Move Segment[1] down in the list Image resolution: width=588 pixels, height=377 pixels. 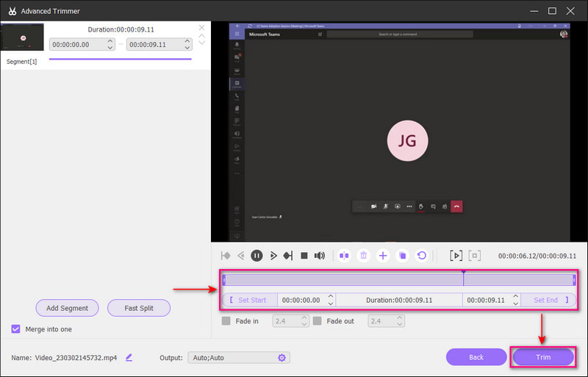point(201,43)
